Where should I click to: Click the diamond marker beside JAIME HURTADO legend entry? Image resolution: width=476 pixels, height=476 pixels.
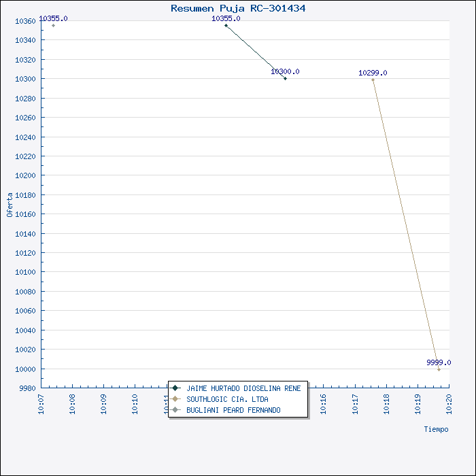[175, 388]
